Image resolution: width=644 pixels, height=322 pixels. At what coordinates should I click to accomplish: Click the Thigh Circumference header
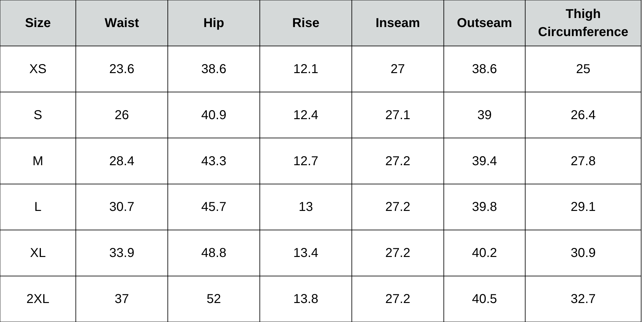tap(583, 23)
